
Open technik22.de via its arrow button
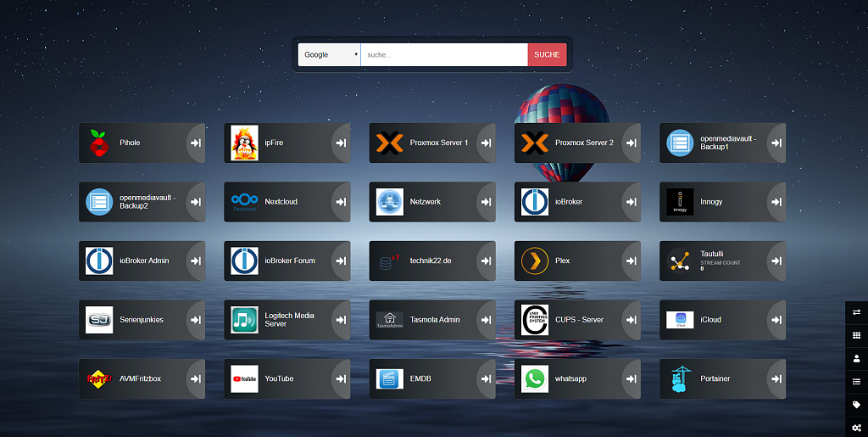[x=486, y=261]
